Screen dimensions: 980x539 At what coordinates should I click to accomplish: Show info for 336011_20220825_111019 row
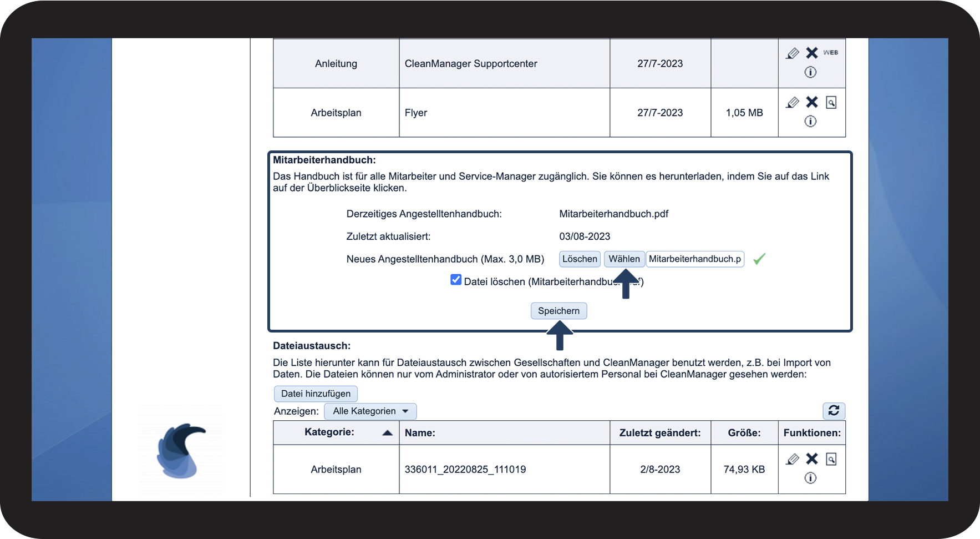[810, 478]
